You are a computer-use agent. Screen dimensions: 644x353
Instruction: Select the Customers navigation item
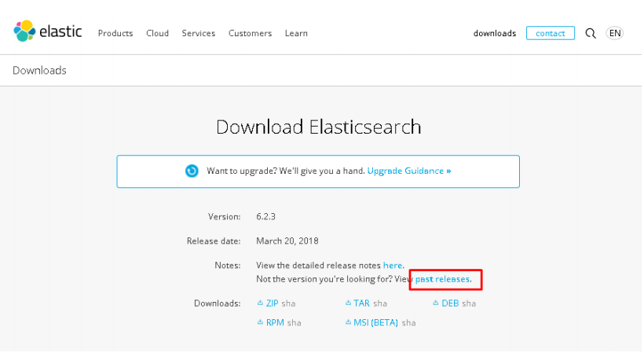point(250,33)
